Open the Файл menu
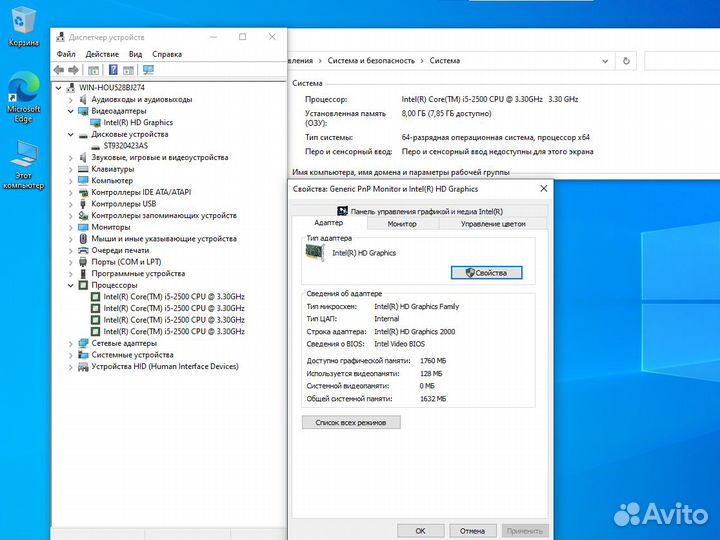 click(66, 54)
